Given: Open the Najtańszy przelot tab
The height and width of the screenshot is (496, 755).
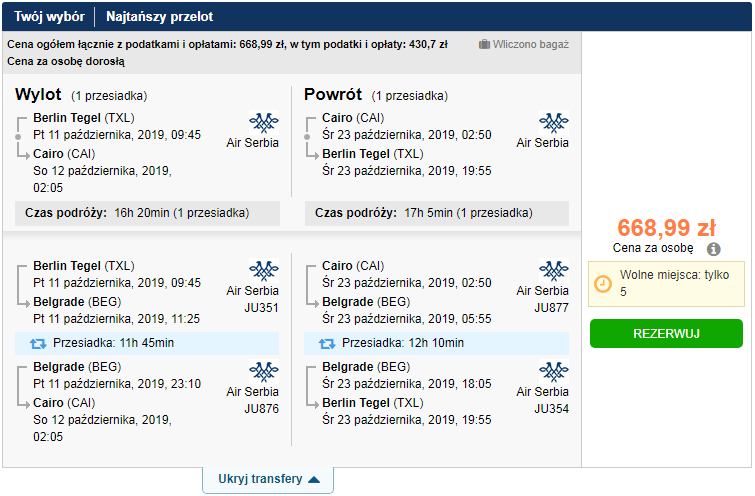Looking at the screenshot, I should click(x=159, y=16).
